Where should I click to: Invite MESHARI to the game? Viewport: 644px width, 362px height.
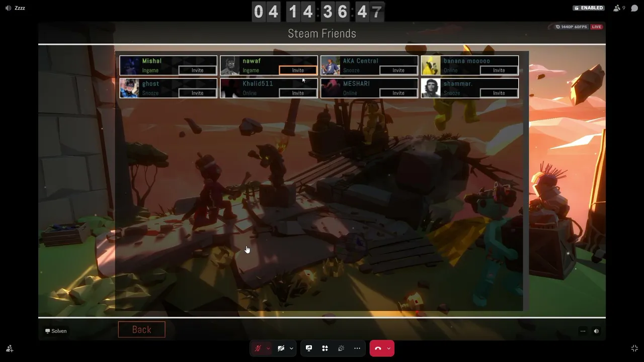pos(398,93)
